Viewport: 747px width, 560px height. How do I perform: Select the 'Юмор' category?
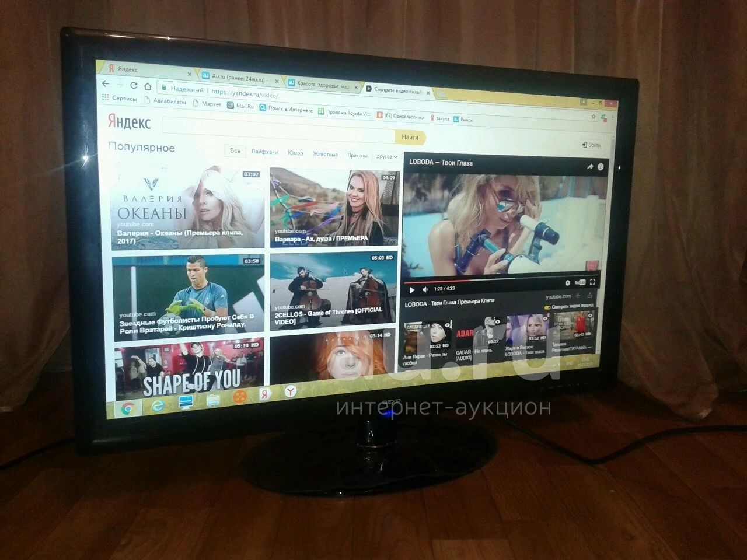coord(295,153)
